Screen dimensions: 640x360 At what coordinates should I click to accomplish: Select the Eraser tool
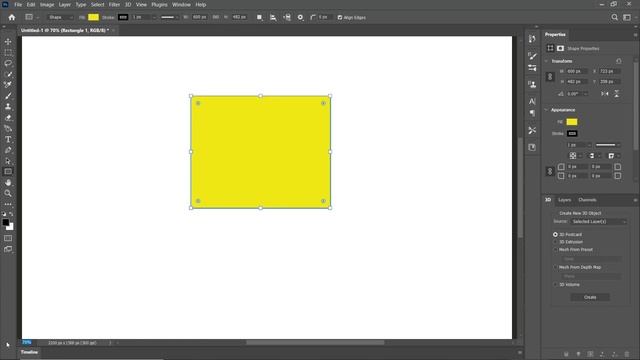coord(8,118)
